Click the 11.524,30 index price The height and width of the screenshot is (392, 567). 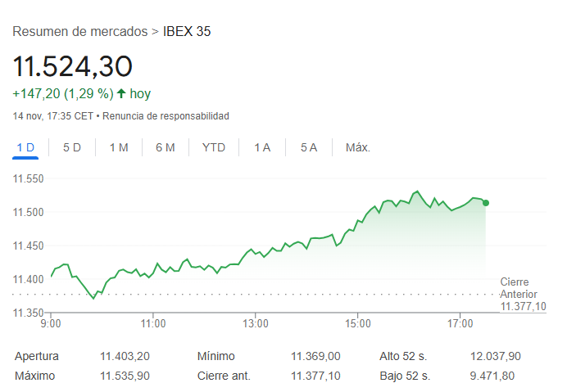[x=72, y=65]
